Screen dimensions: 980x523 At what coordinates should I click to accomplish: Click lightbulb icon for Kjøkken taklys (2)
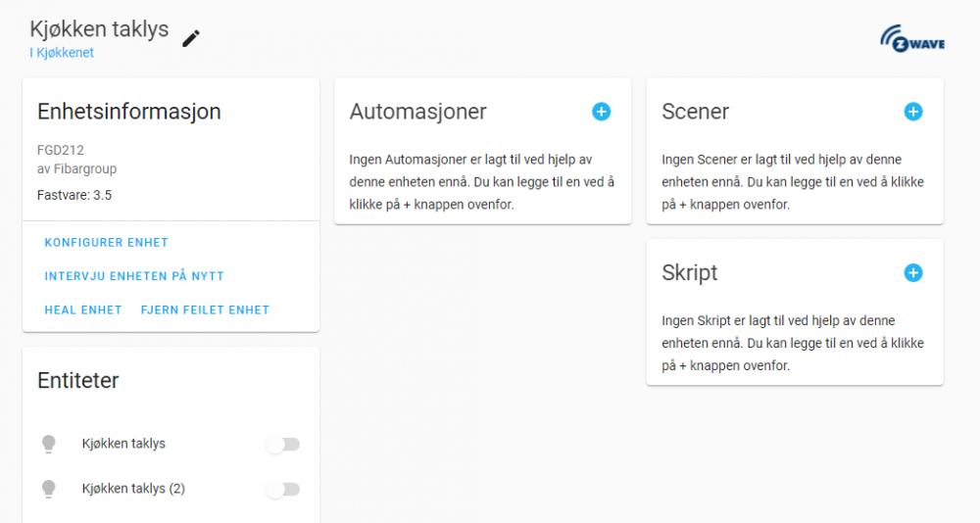coord(49,488)
